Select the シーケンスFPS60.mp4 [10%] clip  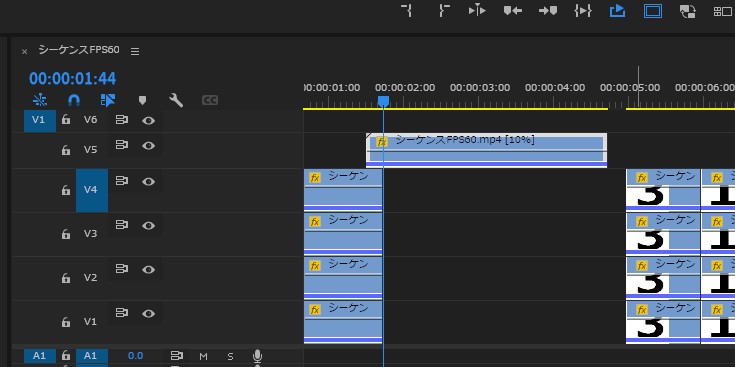486,150
